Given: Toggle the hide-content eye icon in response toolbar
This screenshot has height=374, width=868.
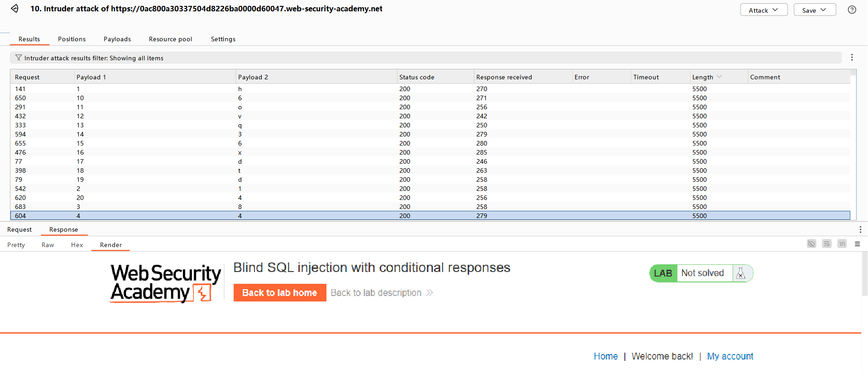Looking at the screenshot, I should [x=811, y=244].
